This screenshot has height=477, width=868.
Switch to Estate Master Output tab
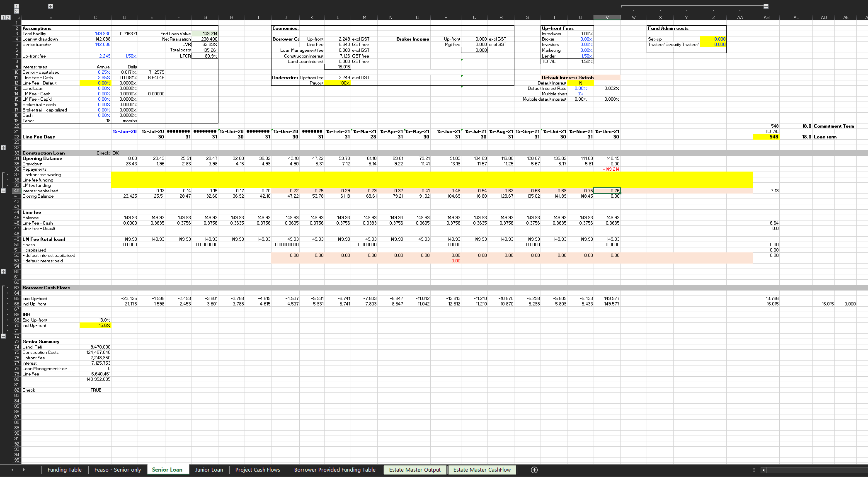(x=415, y=470)
